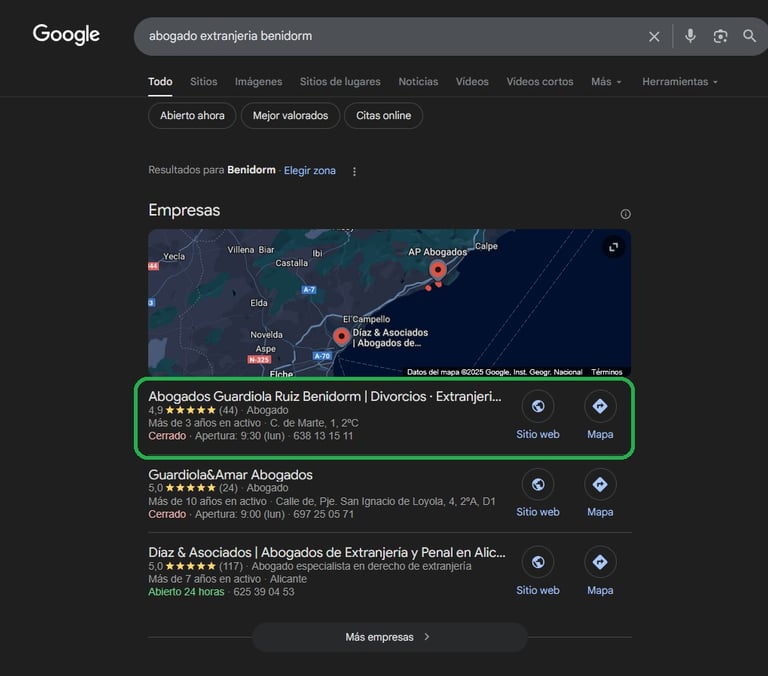Expand the map with fullscreen icon
Image resolution: width=768 pixels, height=676 pixels.
[x=613, y=247]
